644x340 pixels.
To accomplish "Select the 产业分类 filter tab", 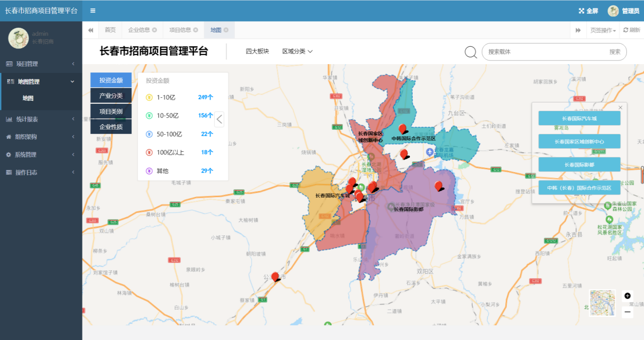I will (111, 95).
